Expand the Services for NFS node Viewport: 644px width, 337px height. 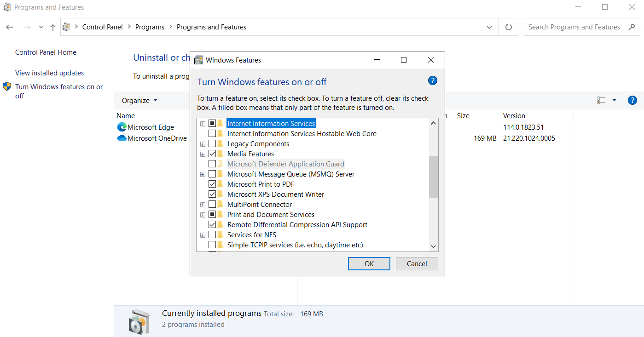pos(203,235)
